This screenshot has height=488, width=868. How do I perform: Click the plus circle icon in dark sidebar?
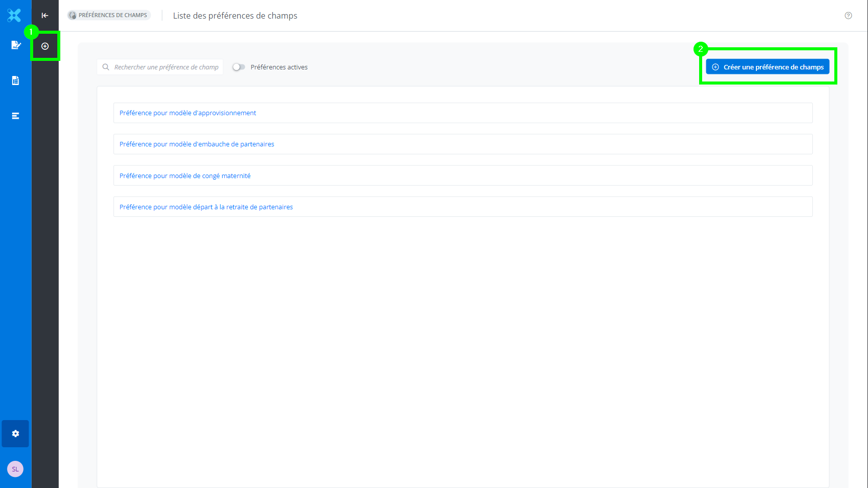45,46
